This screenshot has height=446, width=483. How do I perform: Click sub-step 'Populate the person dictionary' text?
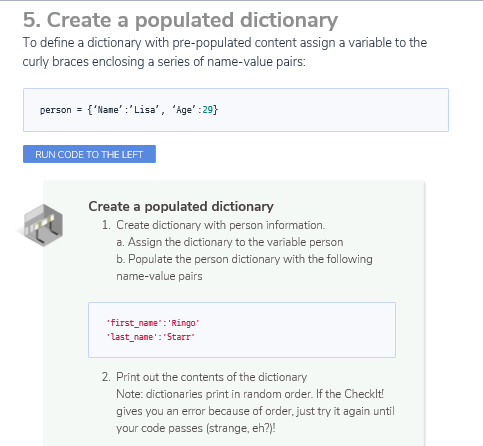[x=244, y=268]
